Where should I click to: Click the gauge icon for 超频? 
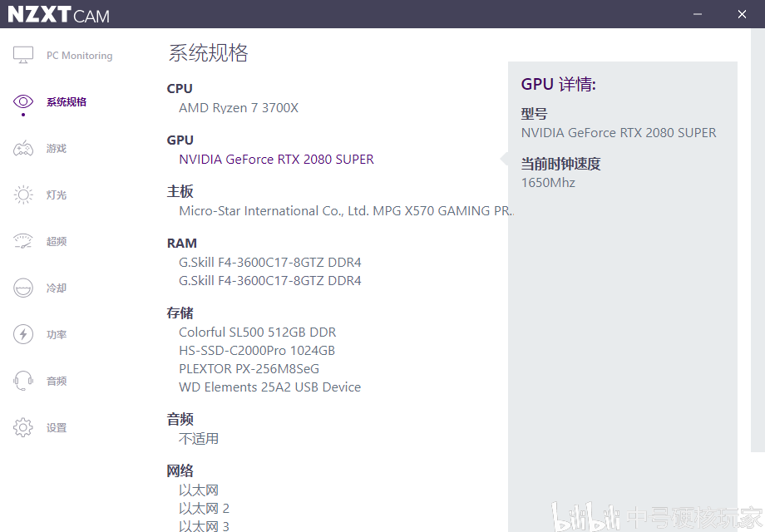(x=23, y=241)
